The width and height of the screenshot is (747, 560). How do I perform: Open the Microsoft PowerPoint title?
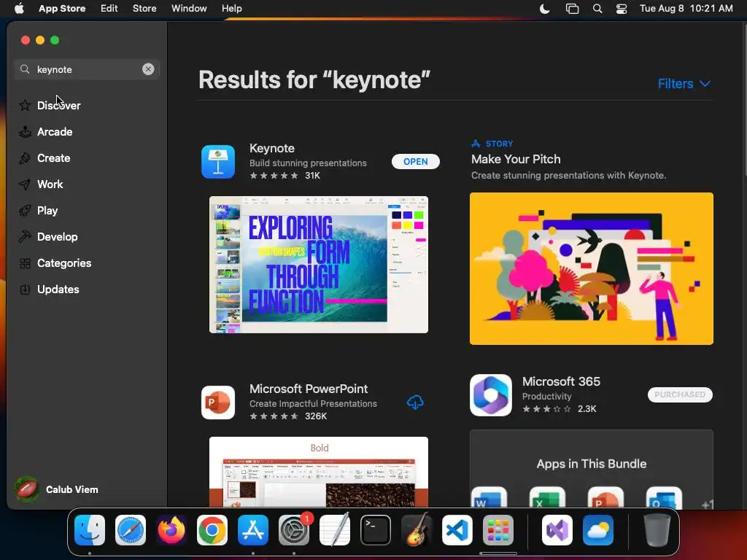point(309,389)
